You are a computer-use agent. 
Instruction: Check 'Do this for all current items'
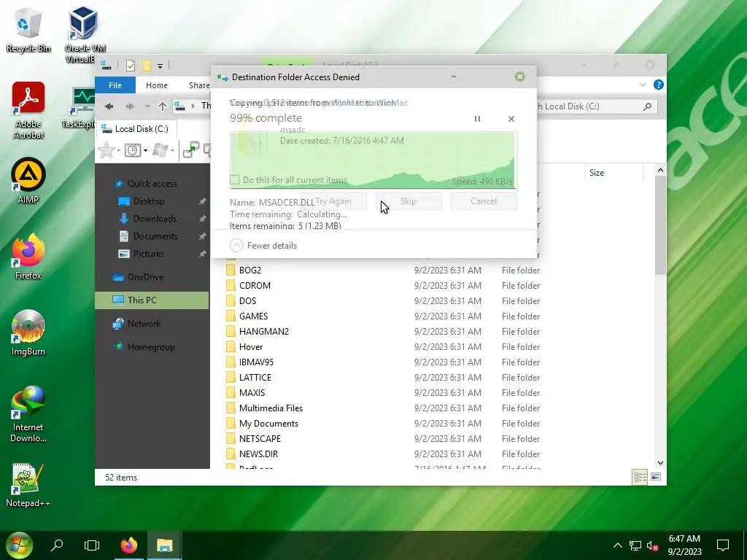tap(234, 180)
